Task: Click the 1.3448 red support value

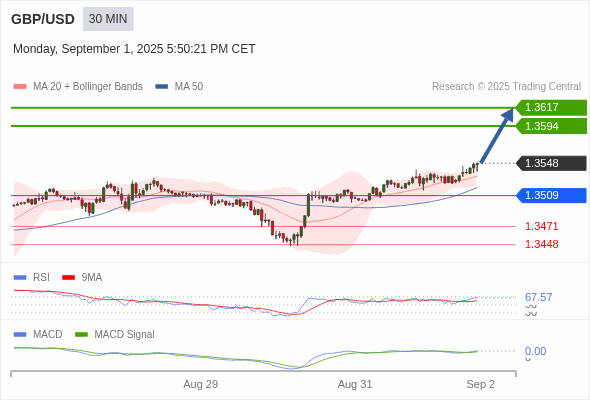Action: 541,244
